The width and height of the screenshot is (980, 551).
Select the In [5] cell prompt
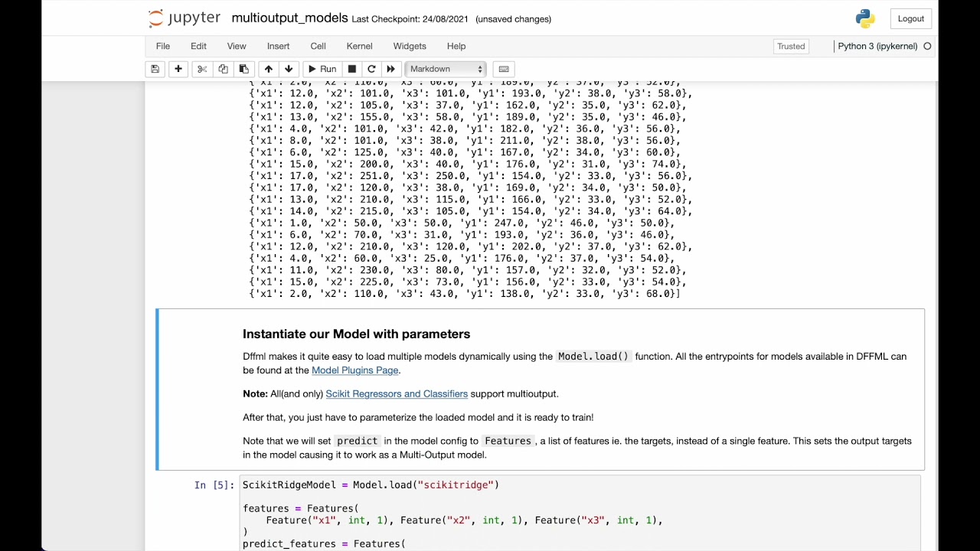click(214, 484)
